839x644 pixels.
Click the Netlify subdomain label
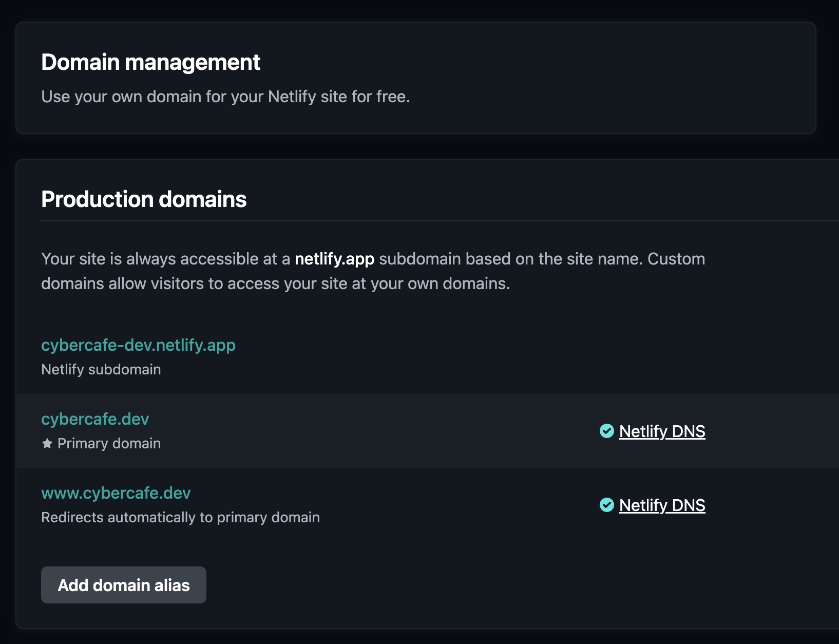click(x=101, y=369)
